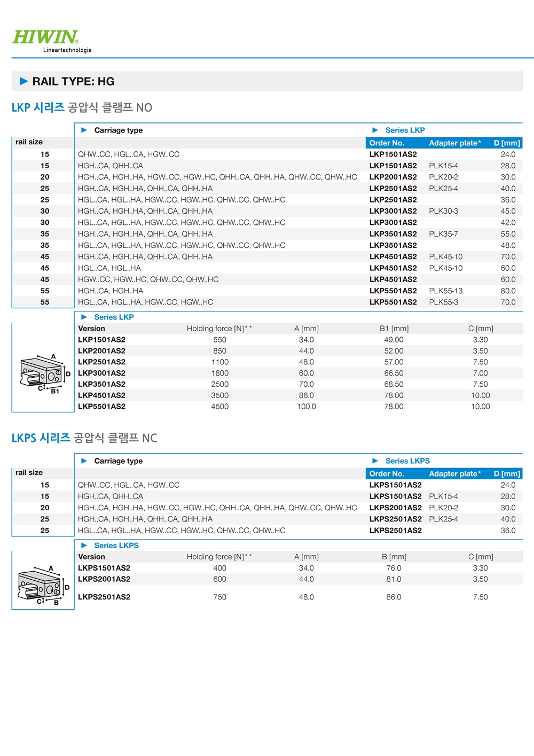Viewport: 534px width, 756px height.
Task: Click carriage cell 'HGW..CC, HGW..HC, QHW..CC, QHW..HC'
Action: [x=148, y=279]
